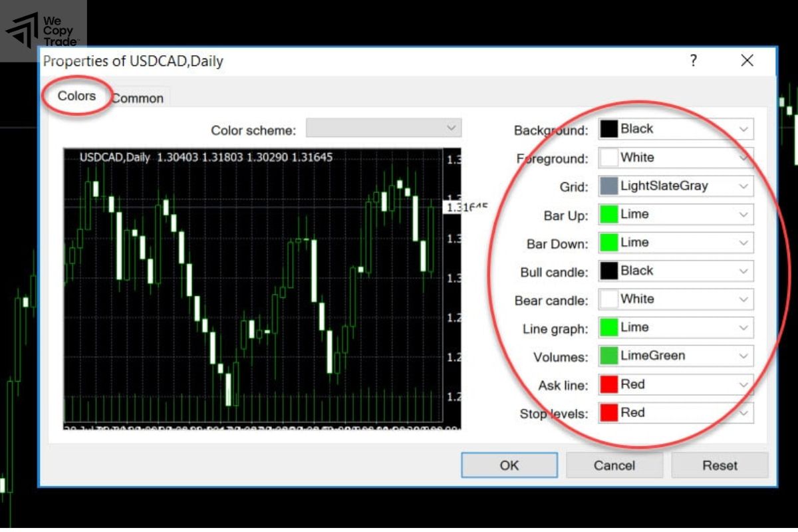Screen dimensions: 798x532
Task: Click the White swatch next to Foreground
Action: [608, 157]
